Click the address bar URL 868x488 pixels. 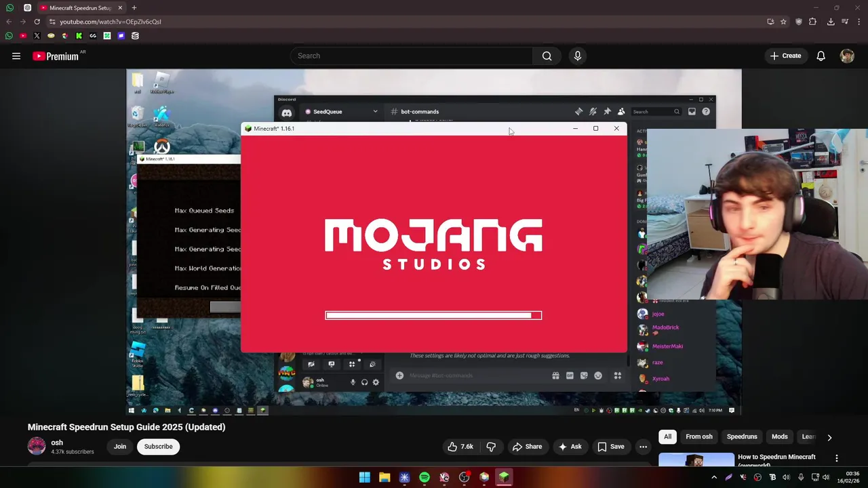(x=111, y=22)
